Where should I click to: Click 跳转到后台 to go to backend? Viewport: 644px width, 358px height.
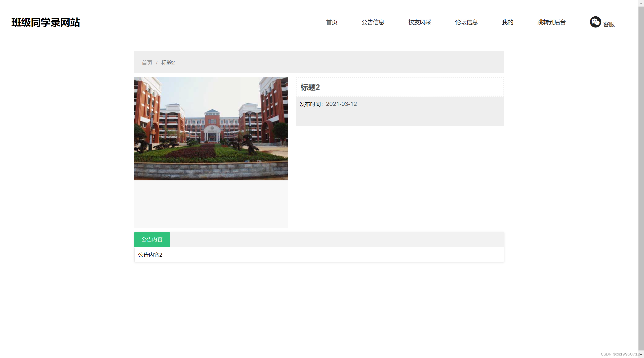pos(551,22)
